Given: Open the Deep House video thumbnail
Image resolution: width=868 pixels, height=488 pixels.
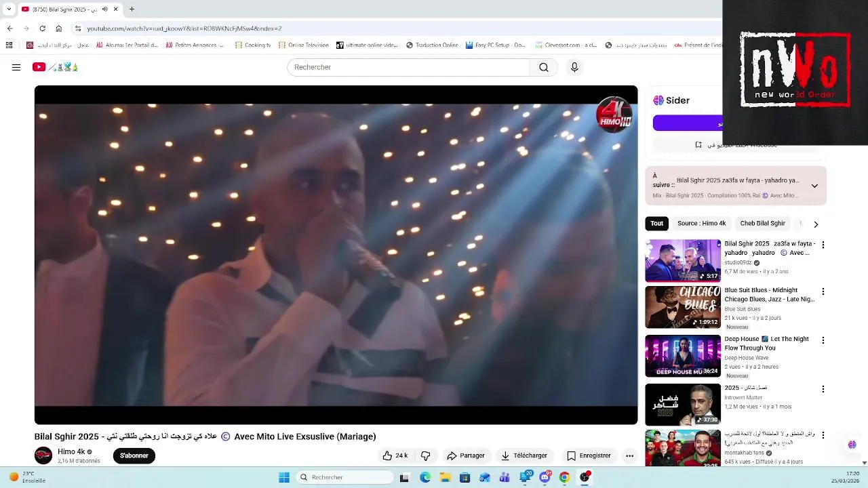Looking at the screenshot, I should coord(683,356).
